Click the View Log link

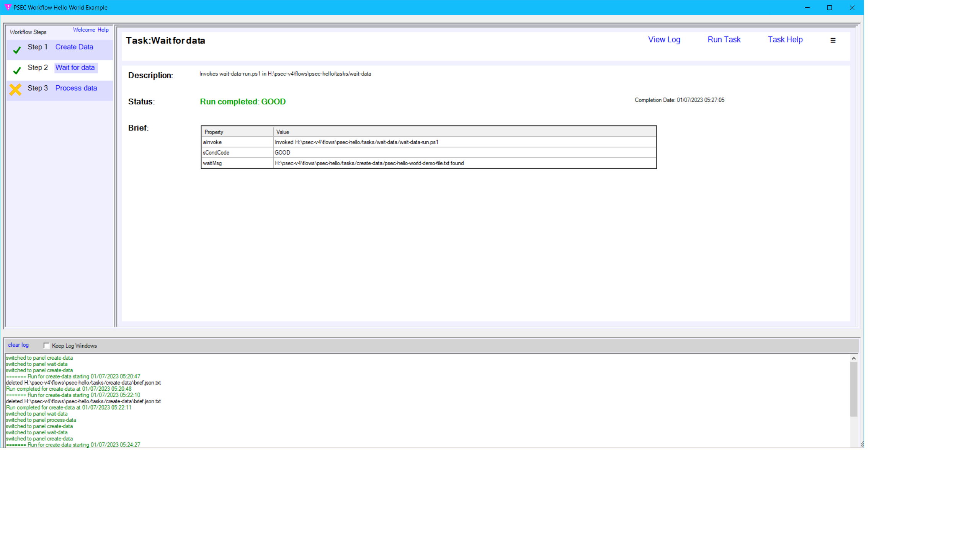(664, 40)
